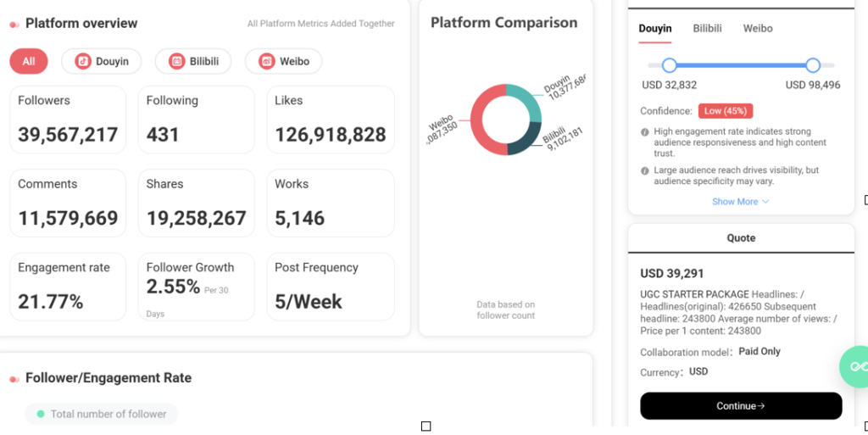Click the Engagement rate card

(x=68, y=287)
